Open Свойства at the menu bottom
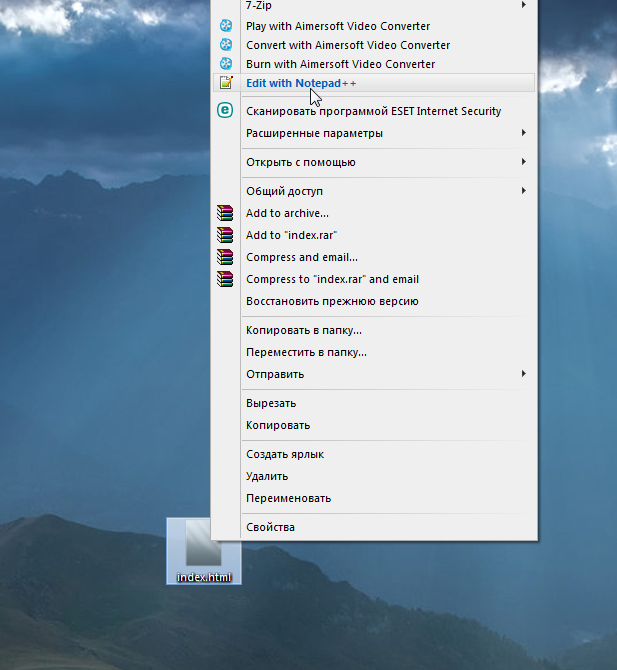Viewport: 617px width, 670px height. (374, 527)
